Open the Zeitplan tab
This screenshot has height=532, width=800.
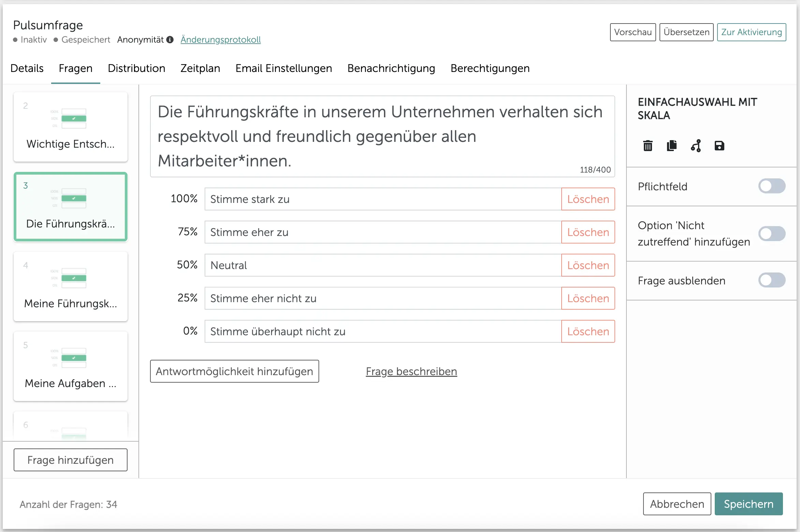(x=200, y=68)
